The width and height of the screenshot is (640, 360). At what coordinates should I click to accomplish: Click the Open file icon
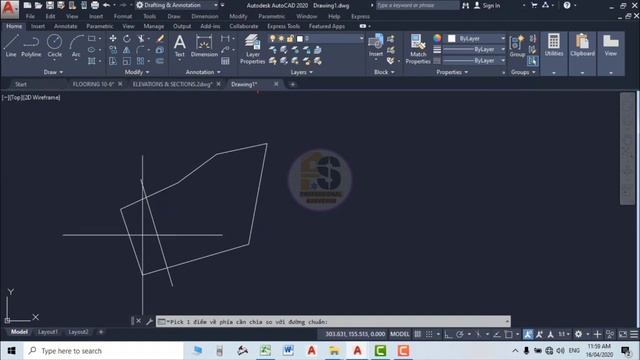pyautogui.click(x=38, y=5)
